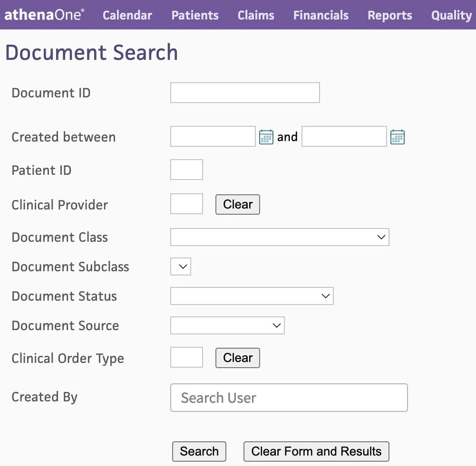The height and width of the screenshot is (466, 476).
Task: Open the Reports menu
Action: click(x=389, y=15)
